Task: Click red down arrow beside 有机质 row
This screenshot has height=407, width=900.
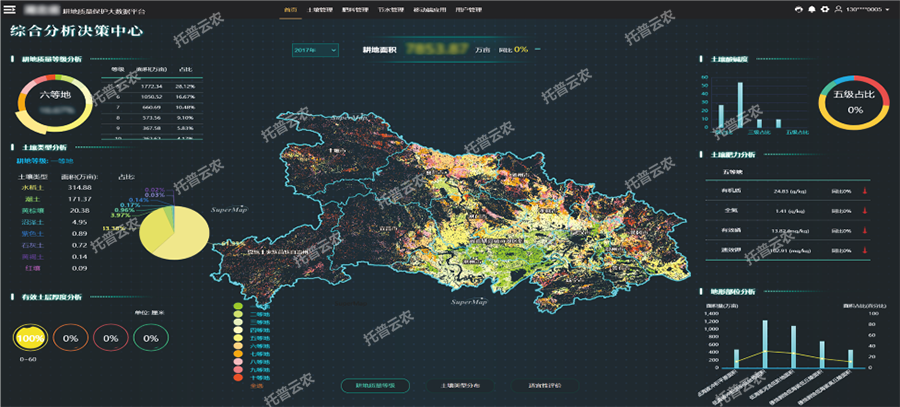Action: point(863,191)
